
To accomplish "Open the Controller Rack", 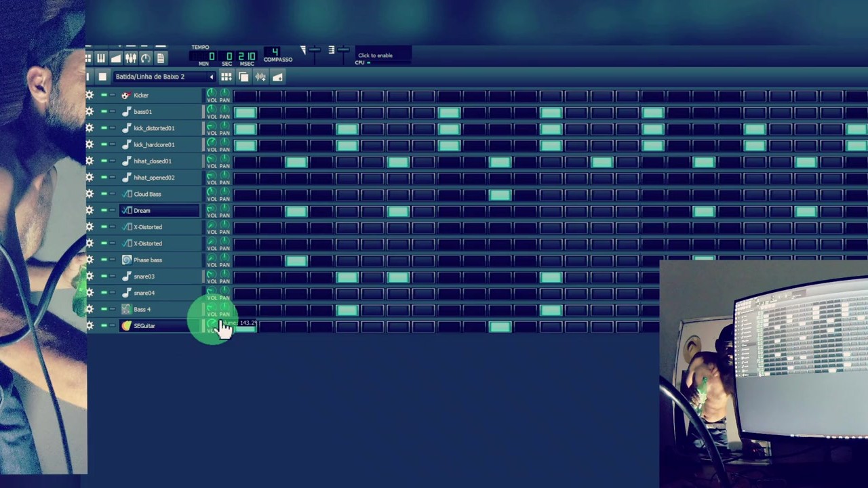I will point(146,58).
